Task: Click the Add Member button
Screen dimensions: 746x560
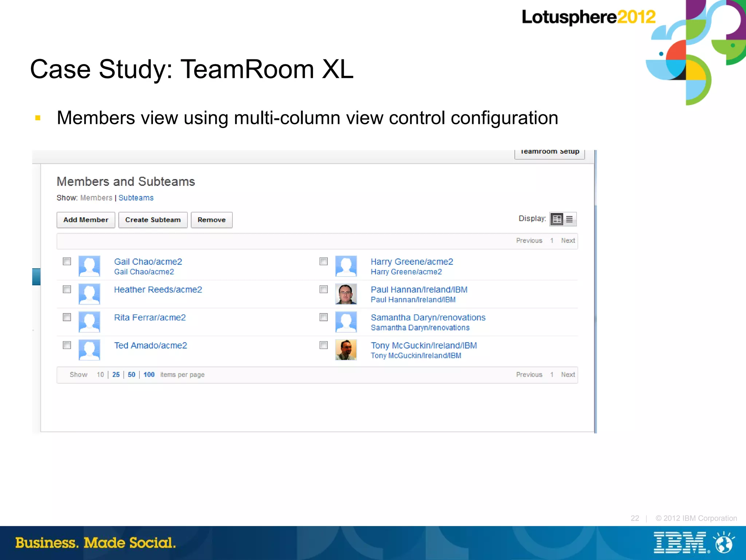Action: [x=86, y=220]
